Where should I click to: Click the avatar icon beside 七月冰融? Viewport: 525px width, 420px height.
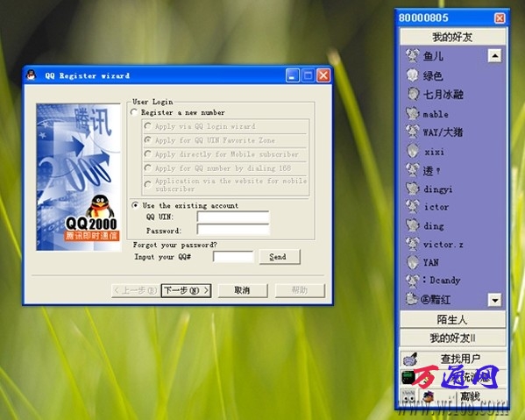[413, 94]
